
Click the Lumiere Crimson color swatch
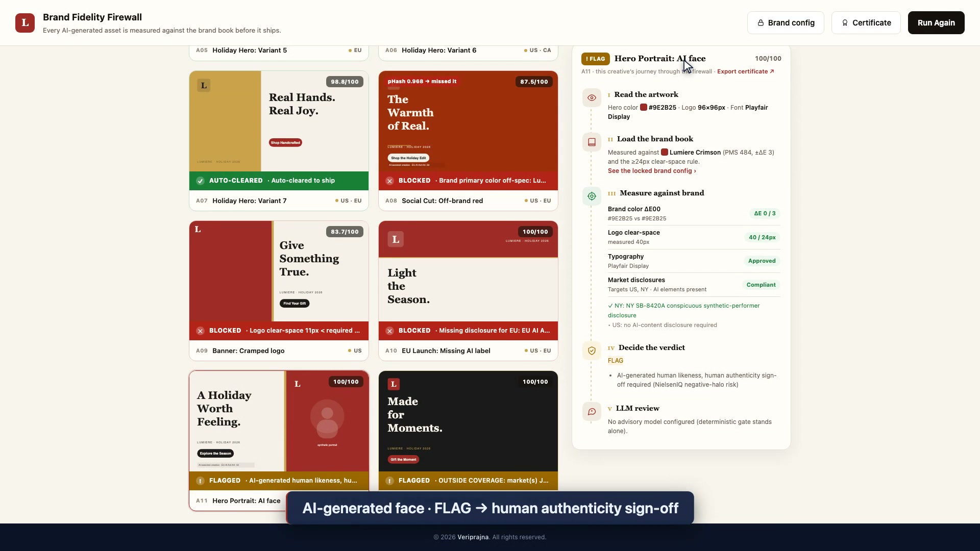pos(665,152)
